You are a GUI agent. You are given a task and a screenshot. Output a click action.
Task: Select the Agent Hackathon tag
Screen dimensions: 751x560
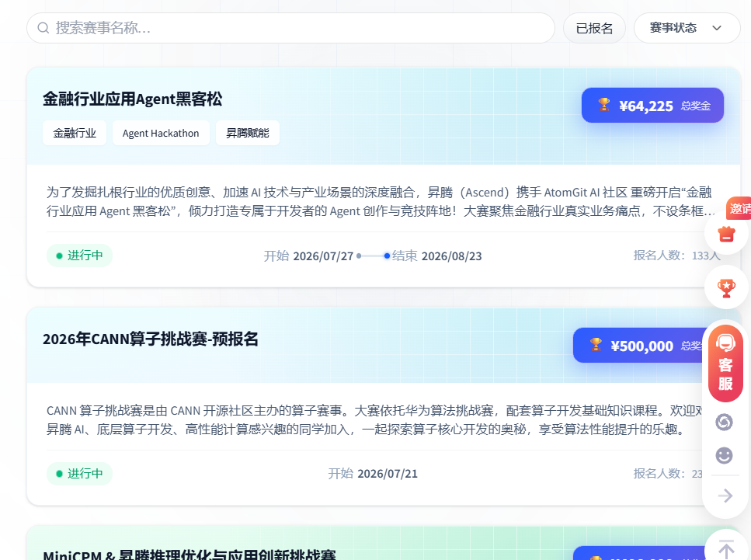tap(161, 133)
